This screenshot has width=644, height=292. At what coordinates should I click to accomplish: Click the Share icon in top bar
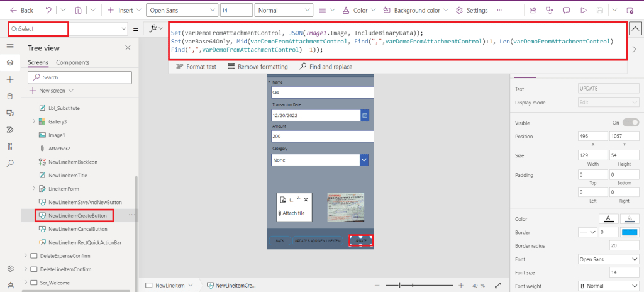click(x=533, y=10)
